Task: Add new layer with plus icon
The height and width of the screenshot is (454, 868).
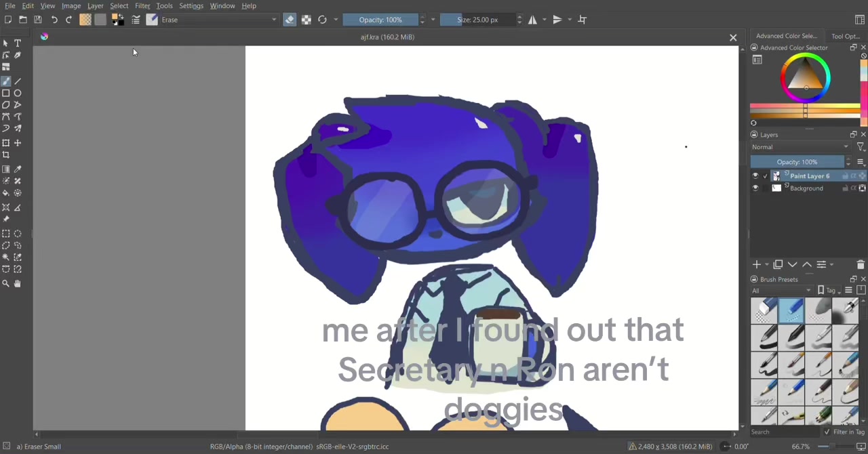Action: coord(757,264)
